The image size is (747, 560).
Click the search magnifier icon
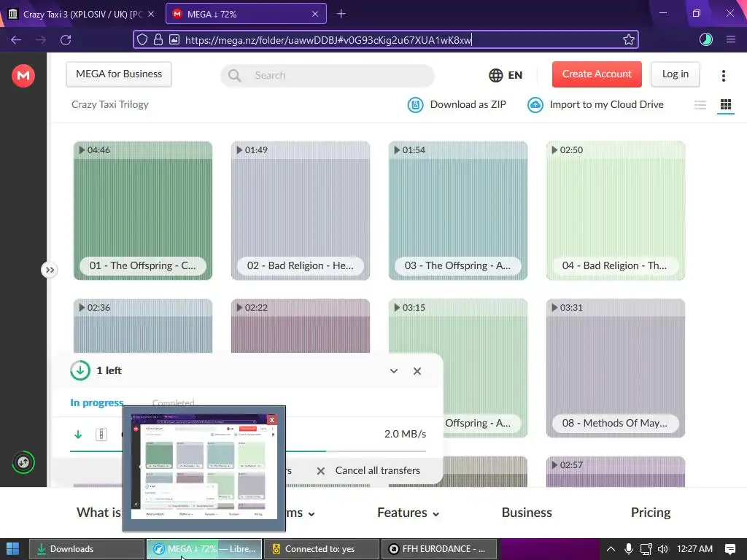(x=234, y=75)
